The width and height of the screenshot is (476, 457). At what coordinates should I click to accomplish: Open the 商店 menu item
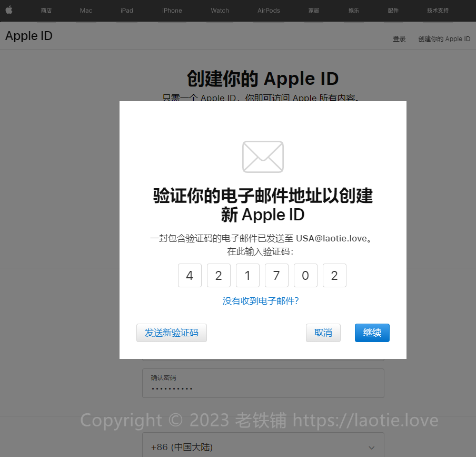[x=46, y=11]
